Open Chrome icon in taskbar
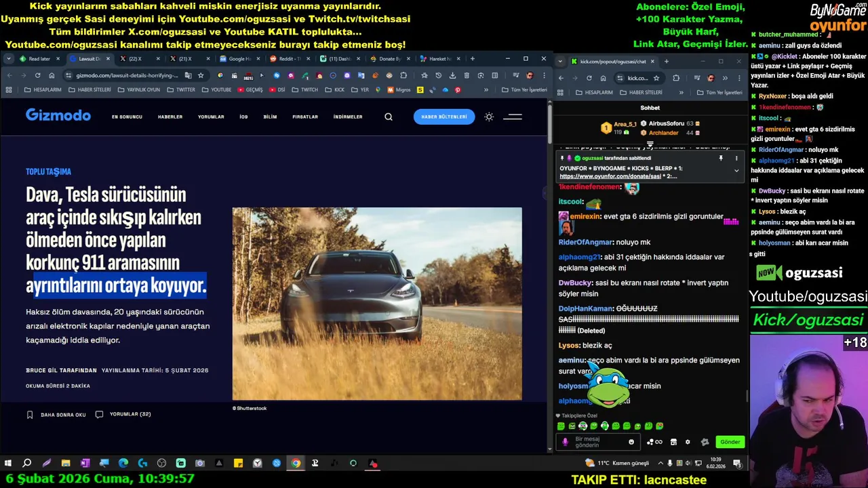The width and height of the screenshot is (868, 488). (x=296, y=464)
